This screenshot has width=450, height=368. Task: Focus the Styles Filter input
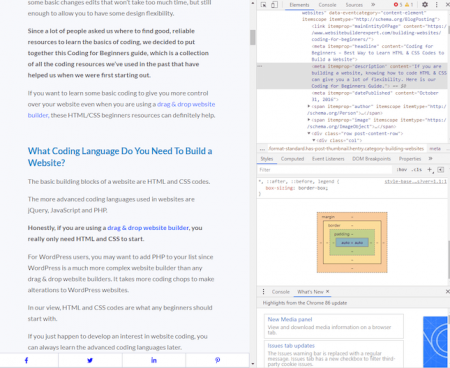pyautogui.click(x=325, y=170)
